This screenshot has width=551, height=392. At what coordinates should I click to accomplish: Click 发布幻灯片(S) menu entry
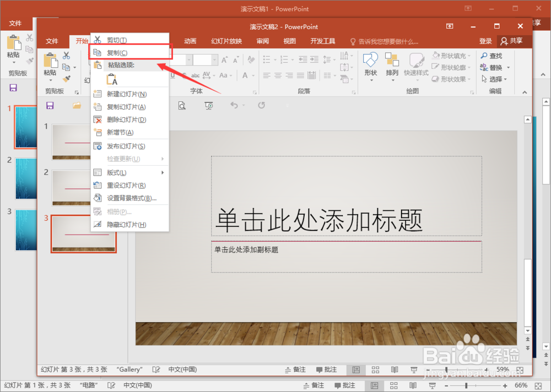[x=129, y=146]
